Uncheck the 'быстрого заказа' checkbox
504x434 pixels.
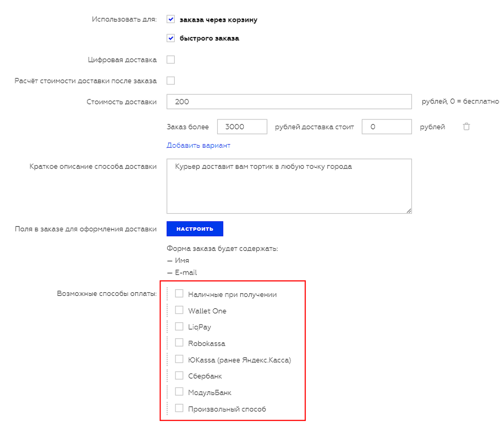tap(171, 38)
